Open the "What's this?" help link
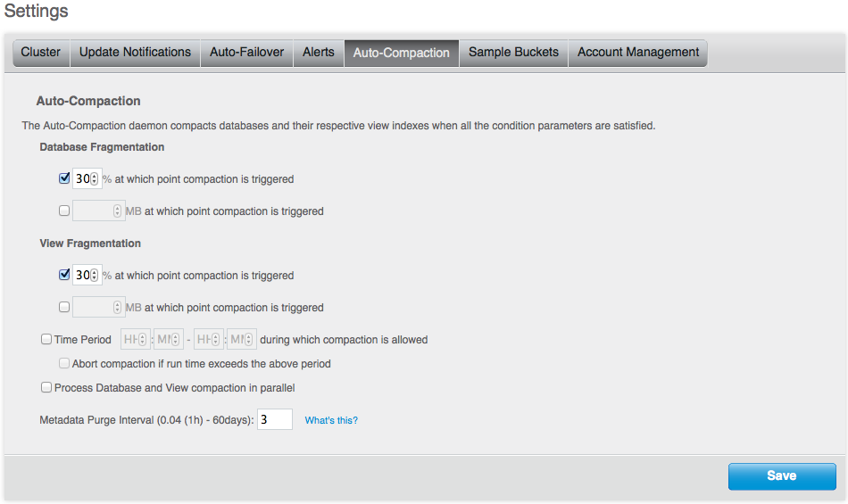The width and height of the screenshot is (848, 504). pos(331,420)
